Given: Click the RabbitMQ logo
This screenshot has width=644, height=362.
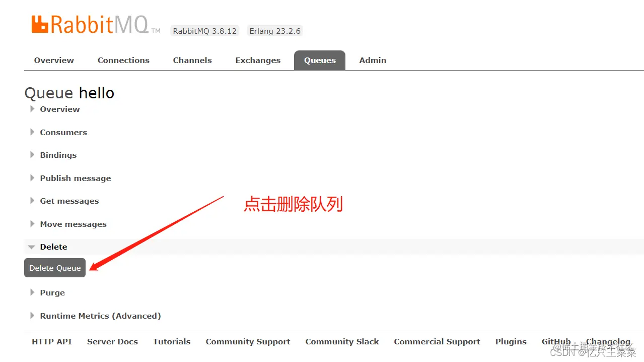Looking at the screenshot, I should 96,24.
